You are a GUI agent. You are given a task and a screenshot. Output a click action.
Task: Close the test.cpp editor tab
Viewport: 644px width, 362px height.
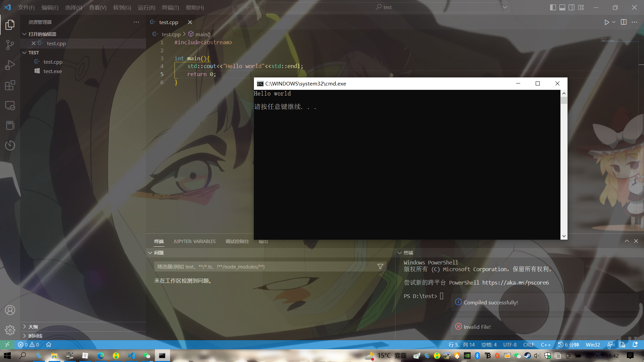[190, 22]
